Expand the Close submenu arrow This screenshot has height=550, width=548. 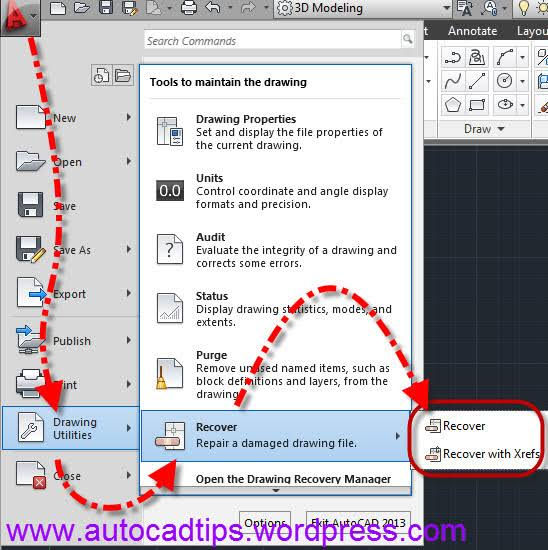point(129,475)
